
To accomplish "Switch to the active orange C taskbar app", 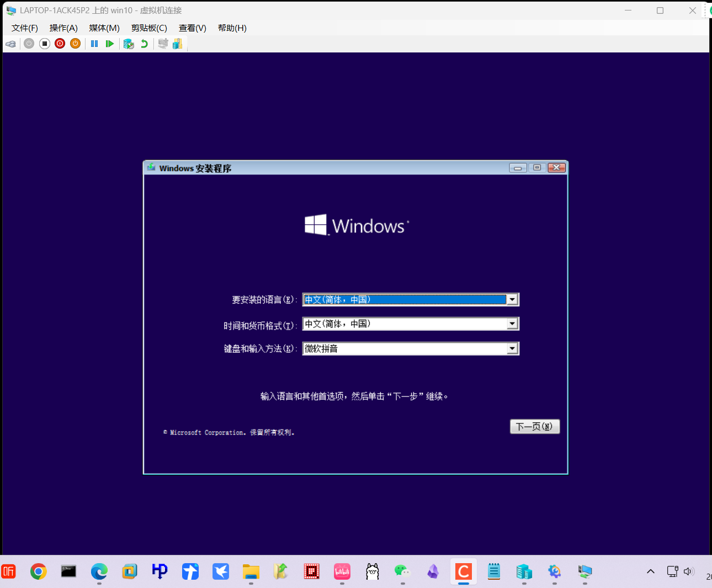I will point(464,571).
